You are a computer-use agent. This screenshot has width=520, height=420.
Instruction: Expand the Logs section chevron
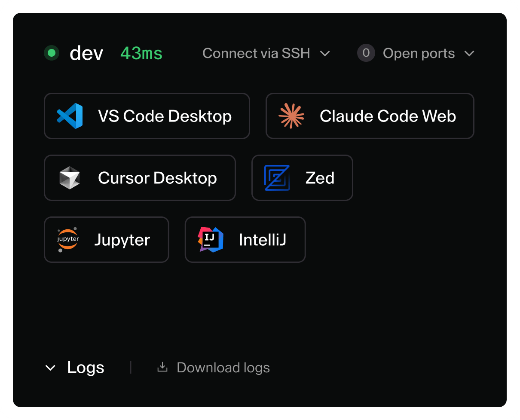click(x=50, y=368)
